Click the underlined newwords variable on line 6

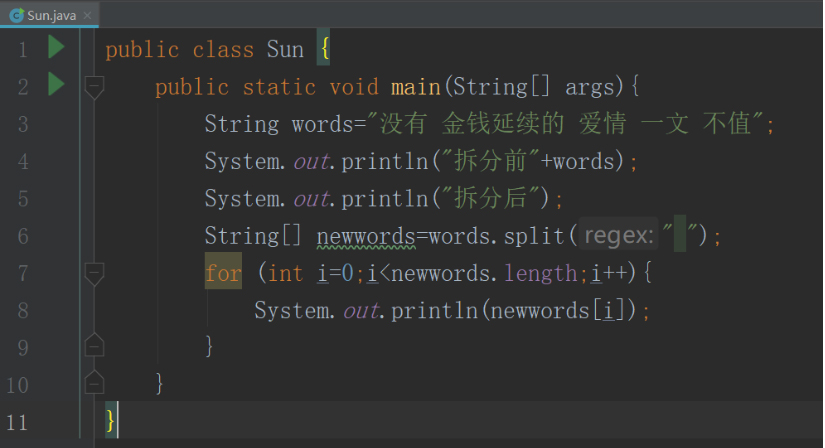[366, 236]
